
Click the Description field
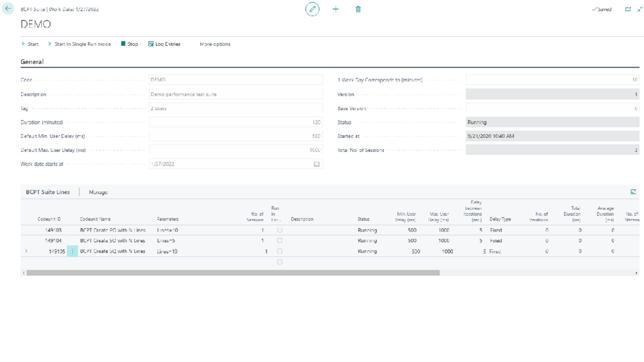236,94
